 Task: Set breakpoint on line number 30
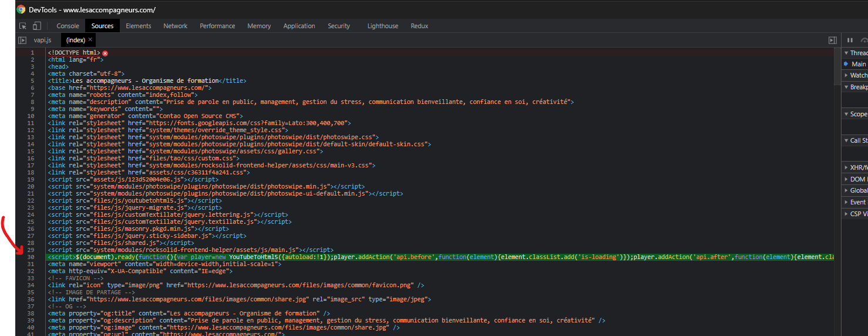[32, 257]
